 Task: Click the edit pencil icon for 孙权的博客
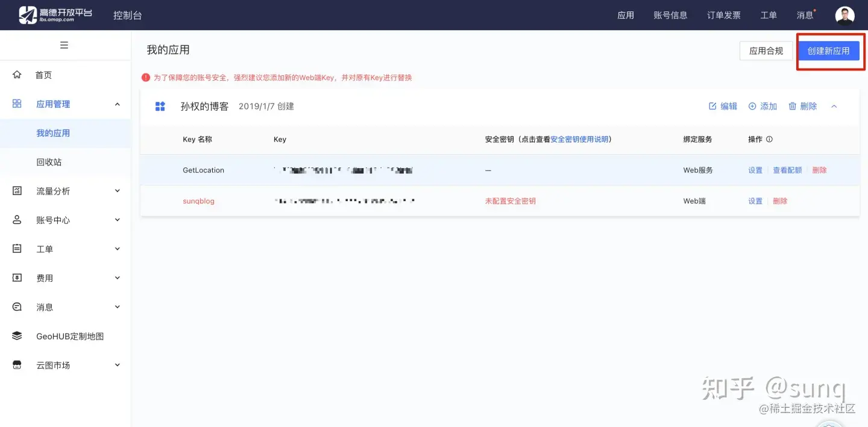712,106
